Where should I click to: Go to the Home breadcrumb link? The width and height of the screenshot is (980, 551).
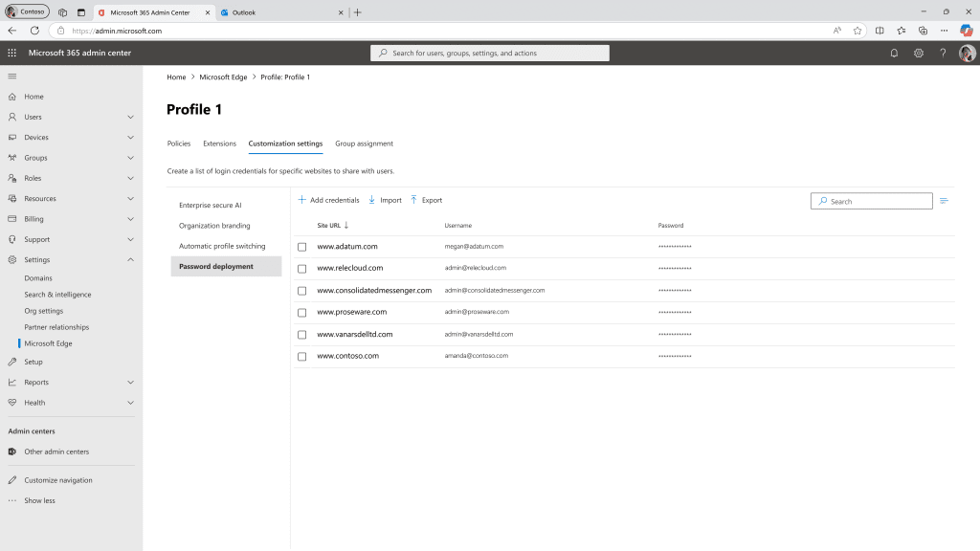(x=176, y=77)
